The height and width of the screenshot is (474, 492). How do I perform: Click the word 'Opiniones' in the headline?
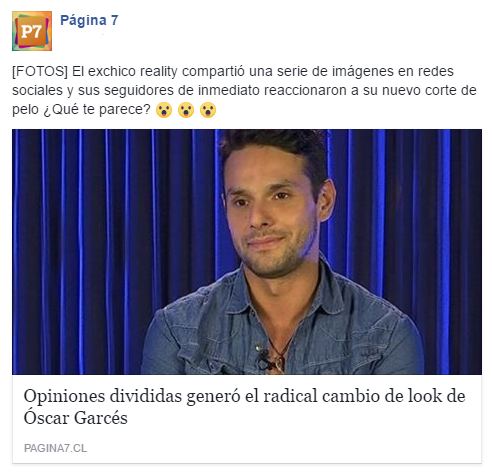coord(65,397)
